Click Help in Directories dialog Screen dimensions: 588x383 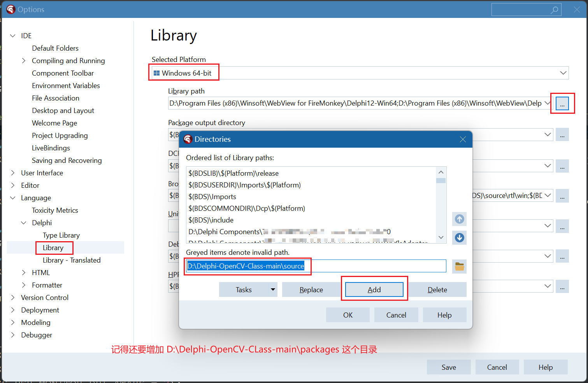(444, 315)
